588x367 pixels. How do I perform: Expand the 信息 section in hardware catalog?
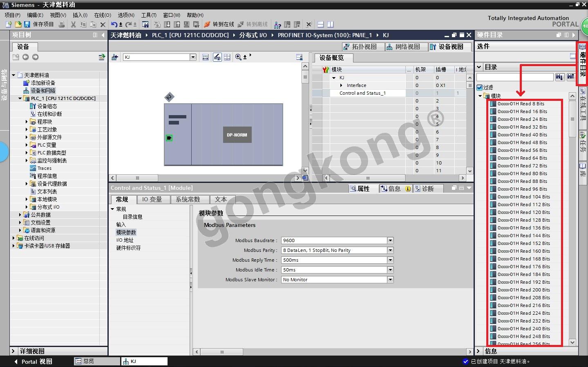479,351
